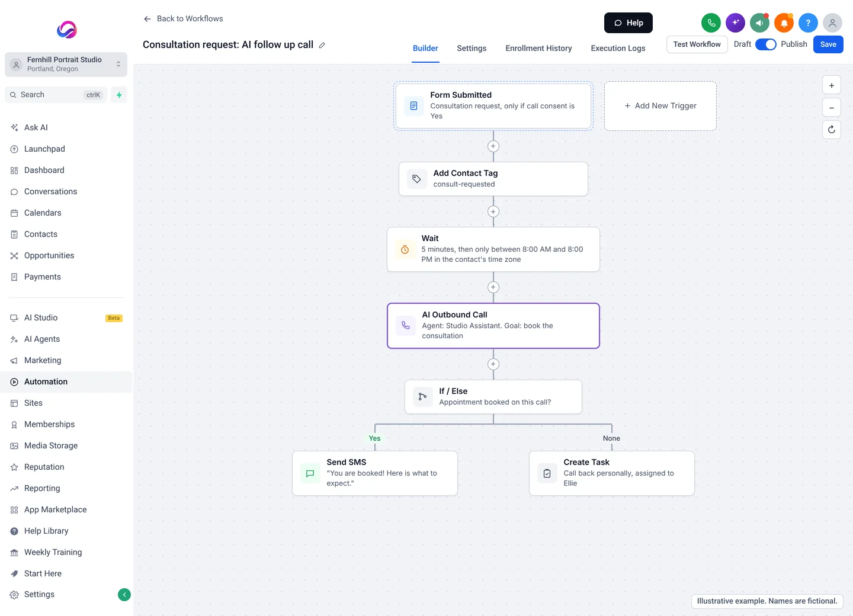Screen dimensions: 853x616
Task: Open the user profile avatar
Action: pyautogui.click(x=832, y=23)
